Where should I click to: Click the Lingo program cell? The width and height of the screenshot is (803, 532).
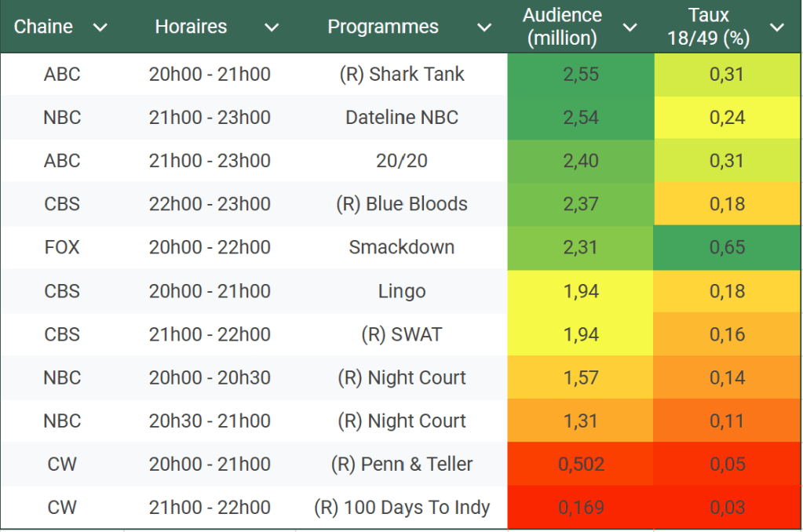(402, 291)
